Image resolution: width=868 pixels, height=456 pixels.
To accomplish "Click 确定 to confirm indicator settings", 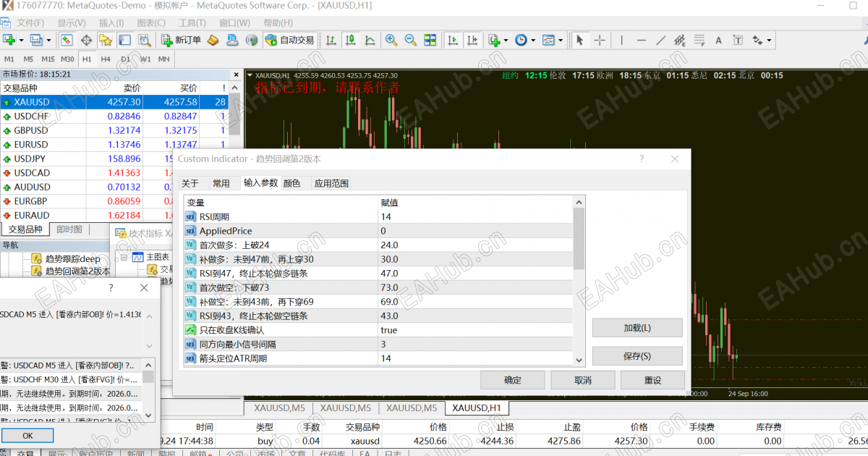I will coord(513,380).
